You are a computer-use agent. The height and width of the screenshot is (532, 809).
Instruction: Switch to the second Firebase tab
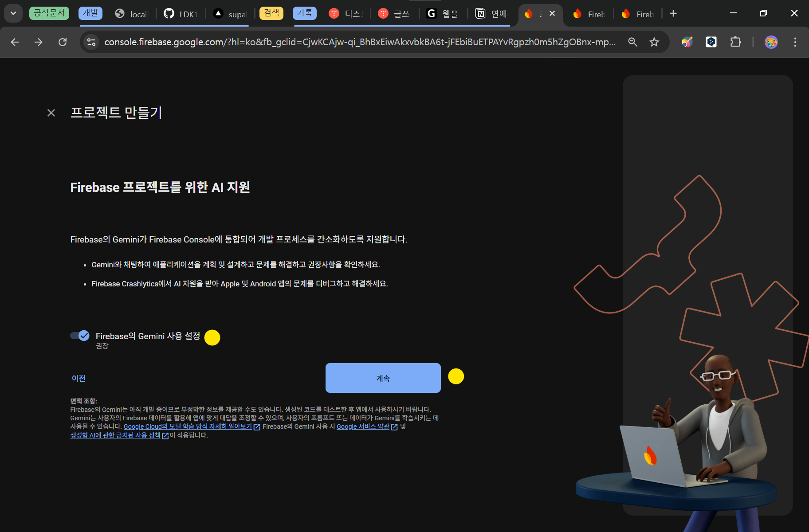pos(589,14)
